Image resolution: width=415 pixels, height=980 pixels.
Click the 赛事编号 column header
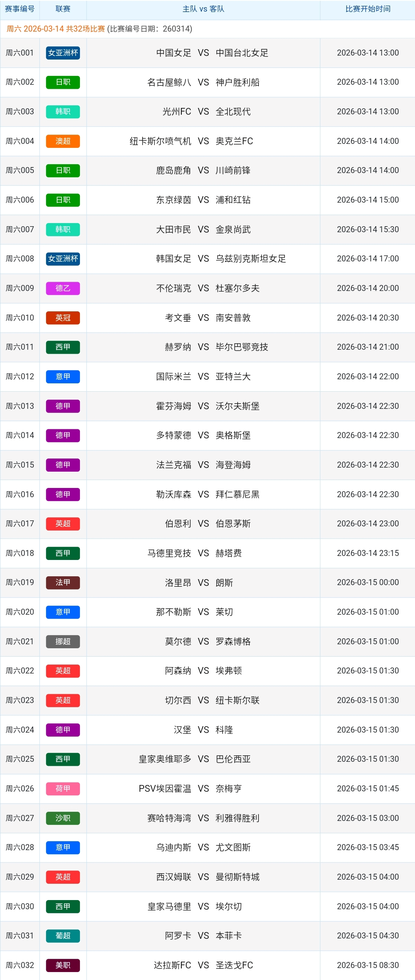[20, 9]
